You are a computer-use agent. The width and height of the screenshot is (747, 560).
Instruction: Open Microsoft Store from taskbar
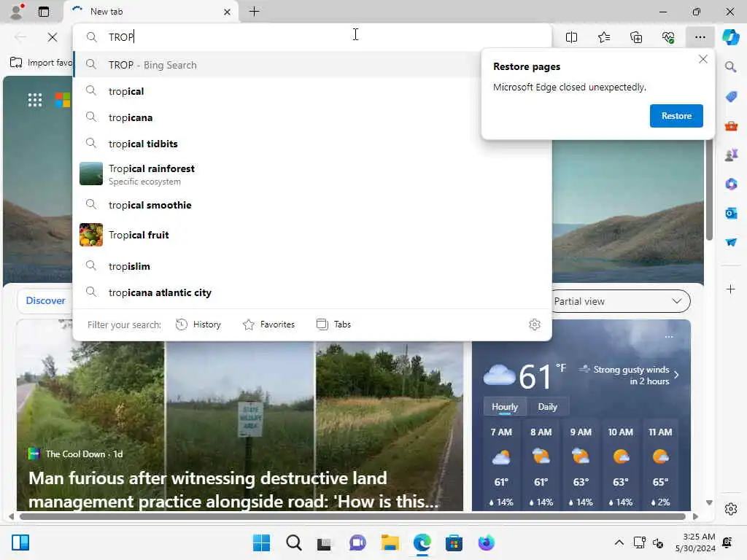coord(454,542)
